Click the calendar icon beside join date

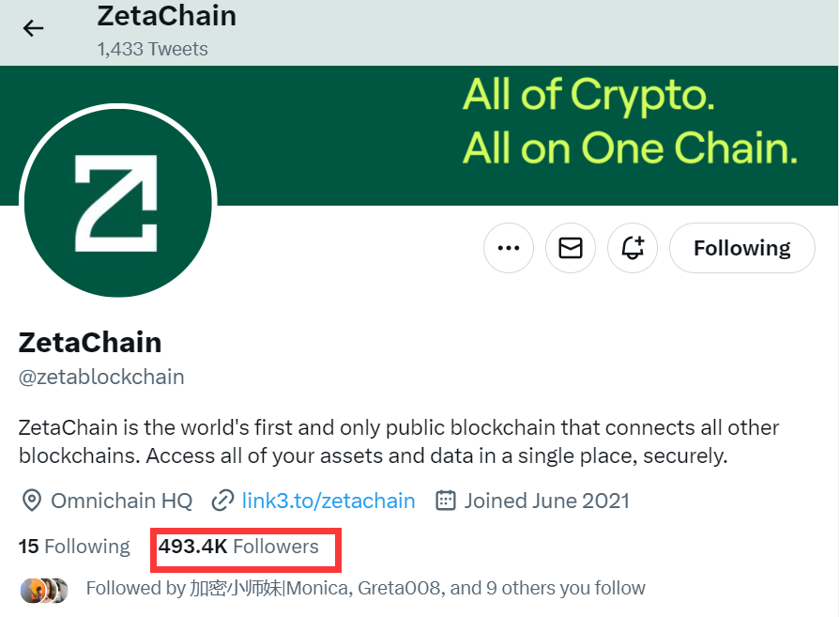(x=446, y=501)
